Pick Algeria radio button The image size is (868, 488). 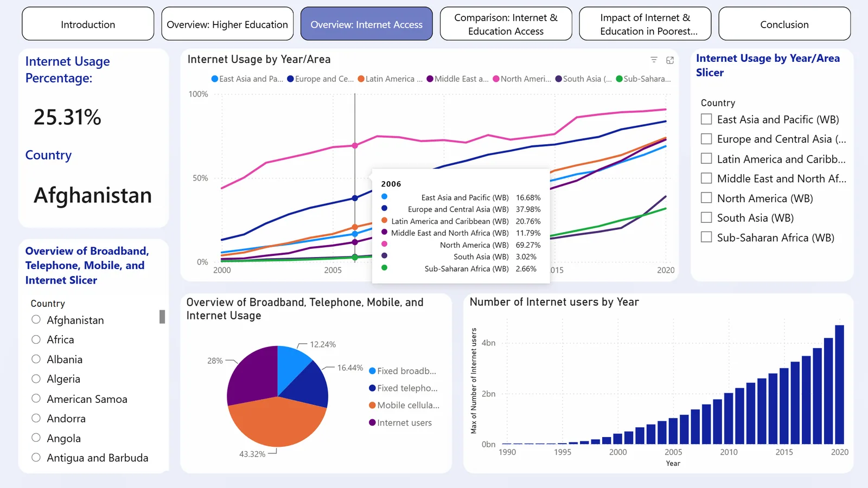click(36, 378)
